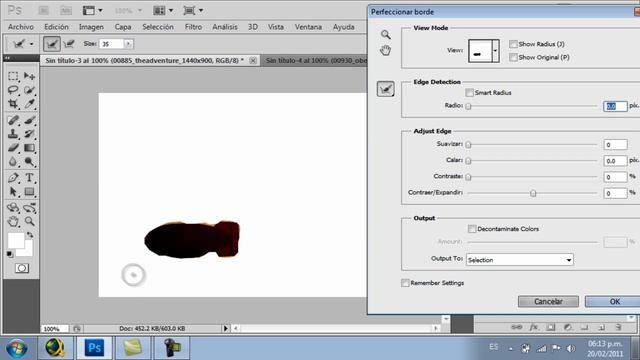Select the Blur tool
Viewport: 640px width, 360px height.
point(13,162)
